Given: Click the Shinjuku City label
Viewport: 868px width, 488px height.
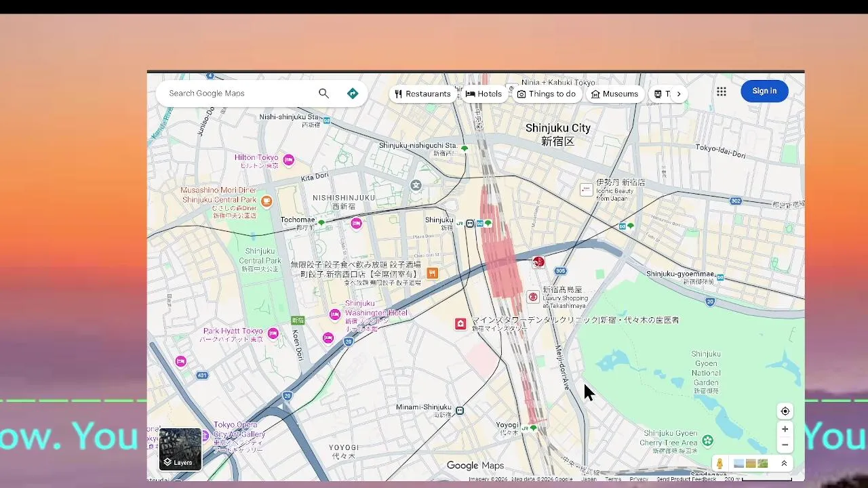Looking at the screenshot, I should point(557,134).
